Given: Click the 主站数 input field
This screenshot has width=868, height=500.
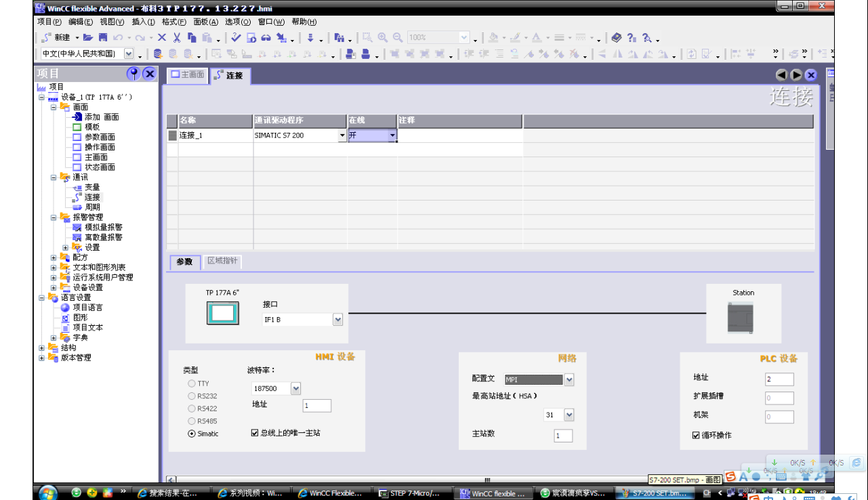Looking at the screenshot, I should (x=563, y=436).
